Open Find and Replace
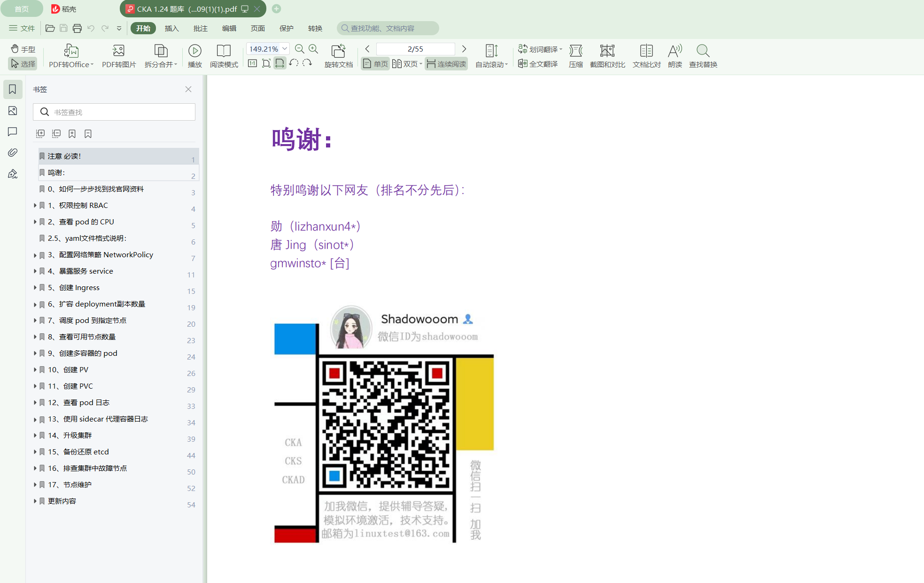 click(x=703, y=56)
